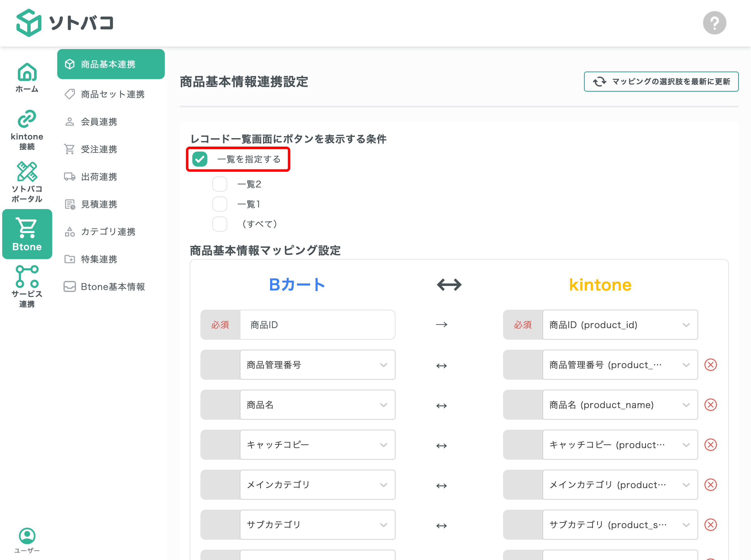
Task: Click the ソトバコ logo icon
Action: [29, 23]
